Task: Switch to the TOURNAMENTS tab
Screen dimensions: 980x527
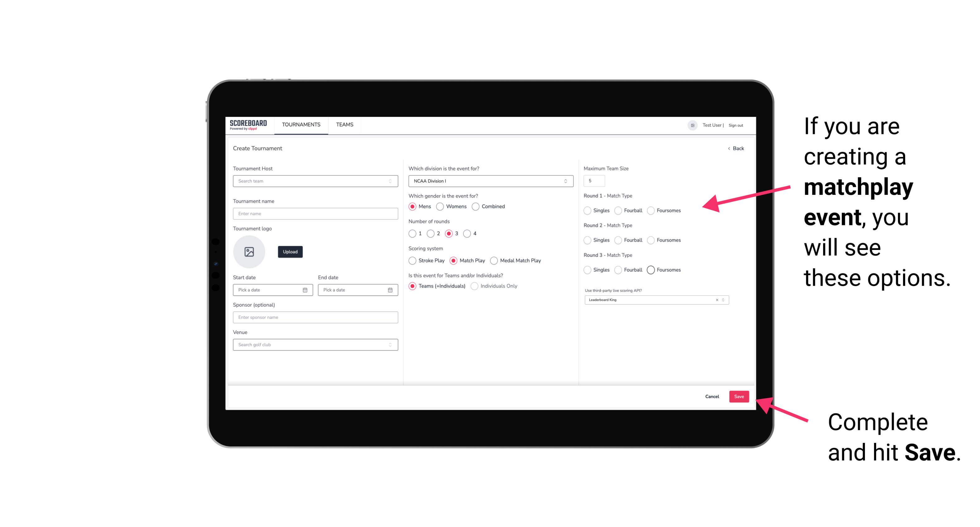Action: (301, 125)
